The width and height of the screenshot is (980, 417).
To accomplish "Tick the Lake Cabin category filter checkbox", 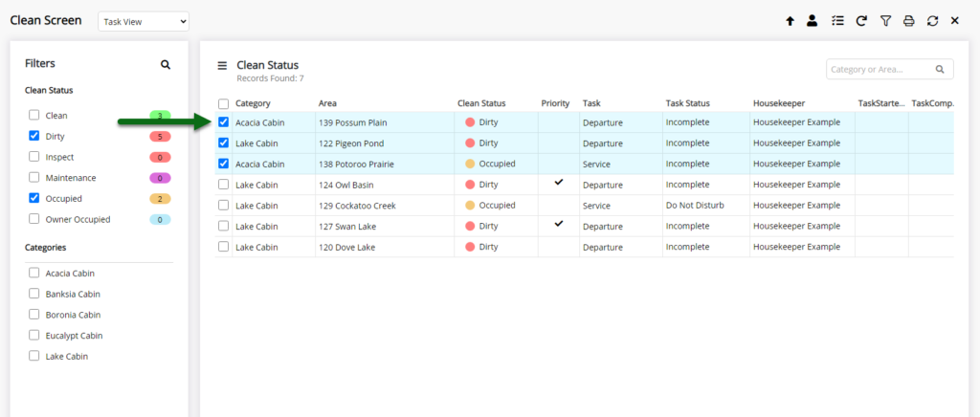I will pos(34,356).
